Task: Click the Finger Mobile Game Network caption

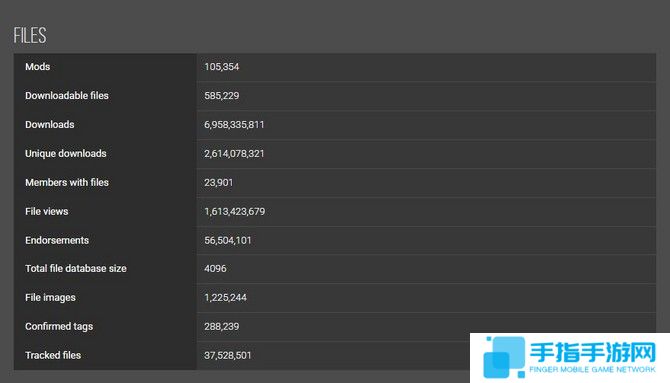Action: 592,369
